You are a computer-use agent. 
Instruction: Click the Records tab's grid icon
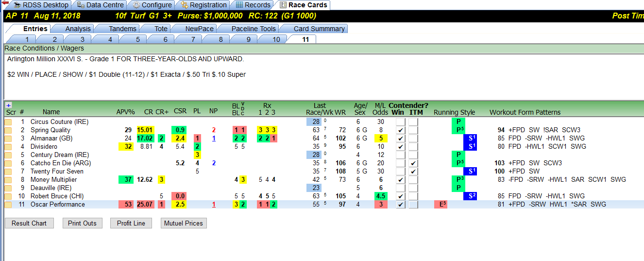239,5
